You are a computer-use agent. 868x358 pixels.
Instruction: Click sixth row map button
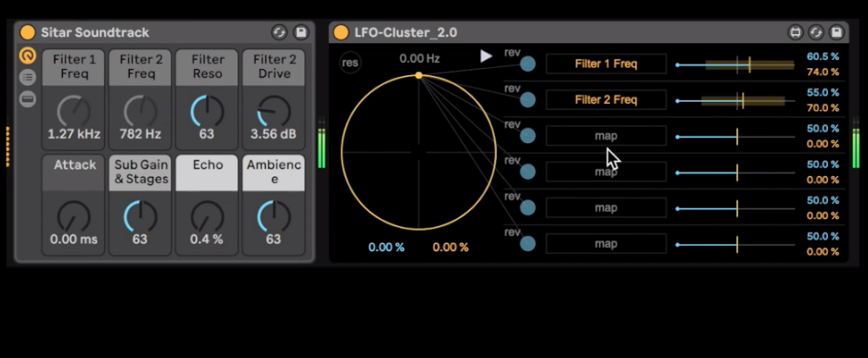click(x=606, y=244)
